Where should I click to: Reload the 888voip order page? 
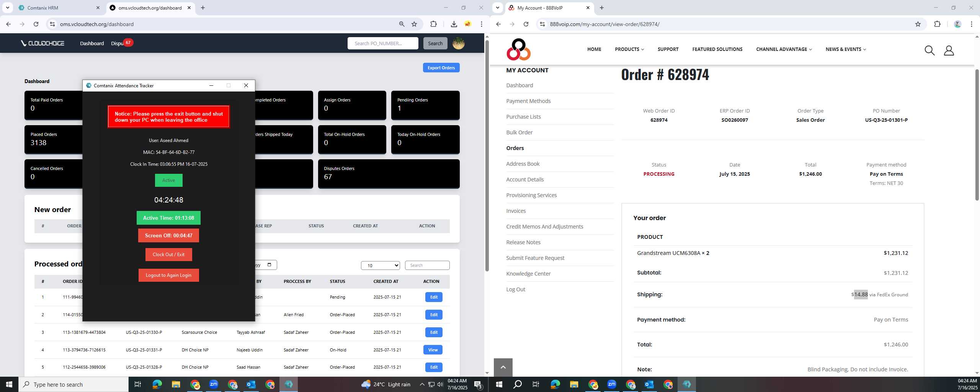pos(526,24)
